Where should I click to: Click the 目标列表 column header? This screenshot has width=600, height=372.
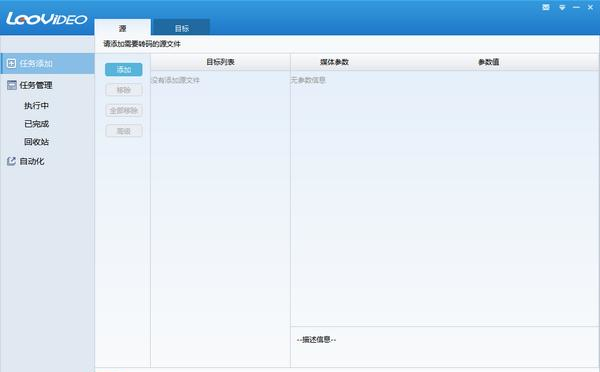tap(220, 62)
